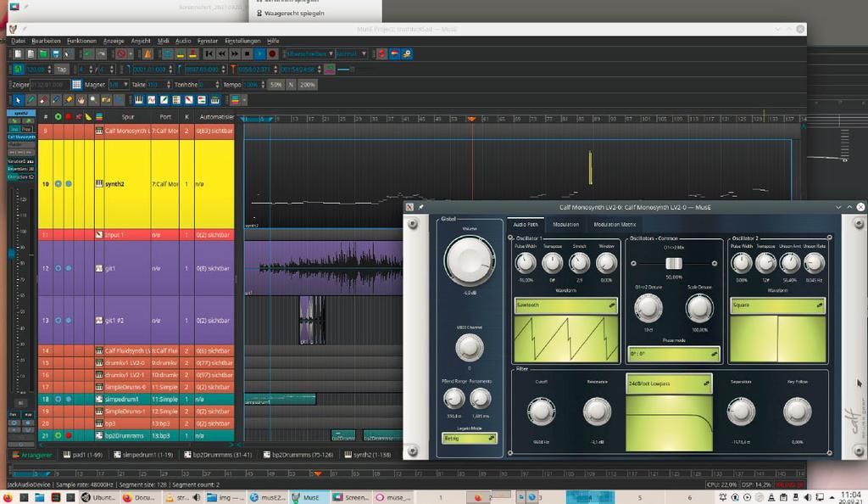Open the Square waveform dropdown of Oscillator 2
Viewport: 868px width, 504px height.
pos(777,305)
